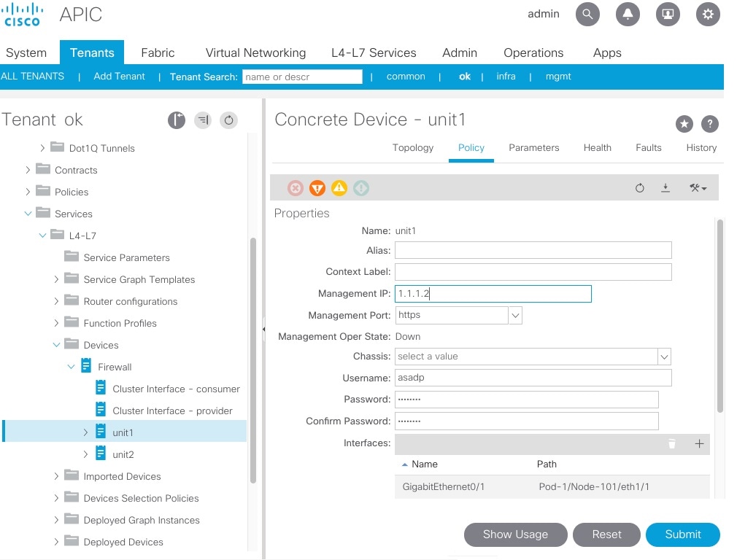The image size is (737, 560).
Task: Click the Cisco logo
Action: (x=23, y=15)
